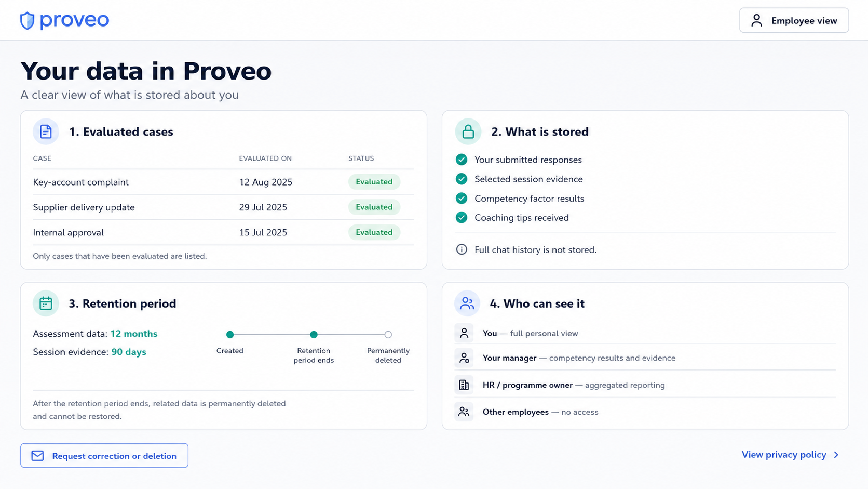Click the checkmark icon for Competency factor results
Screen dimensions: 868x489
(462, 199)
